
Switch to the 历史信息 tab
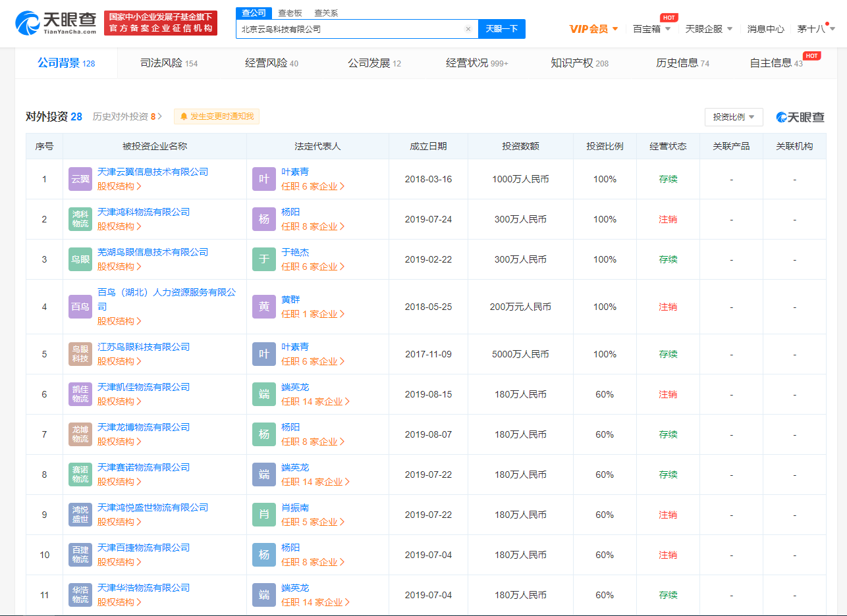click(682, 63)
